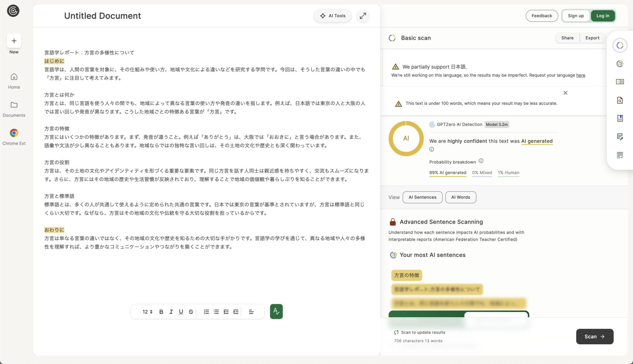Select the AI Sentences view tab
Image resolution: width=633 pixels, height=364 pixels.
click(422, 197)
